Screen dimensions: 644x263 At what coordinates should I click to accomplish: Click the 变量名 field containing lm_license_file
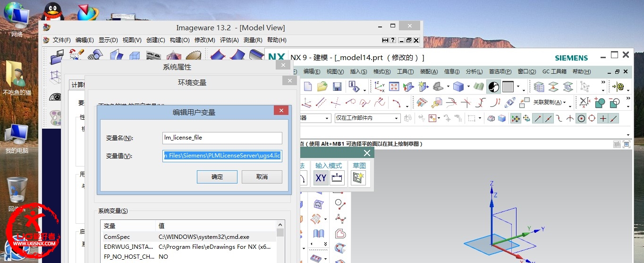[222, 138]
